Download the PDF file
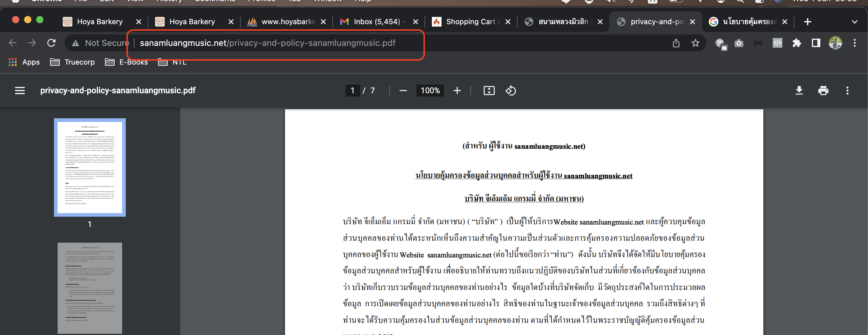 [799, 90]
